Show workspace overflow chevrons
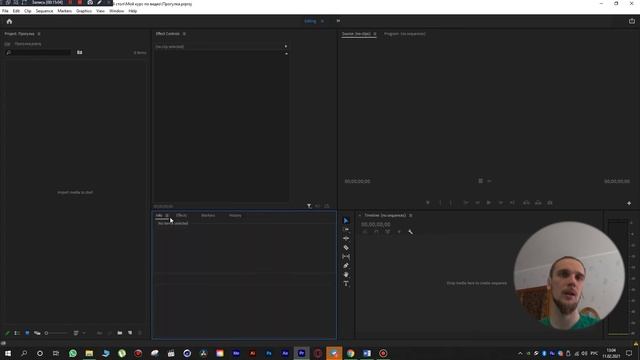 (x=338, y=21)
